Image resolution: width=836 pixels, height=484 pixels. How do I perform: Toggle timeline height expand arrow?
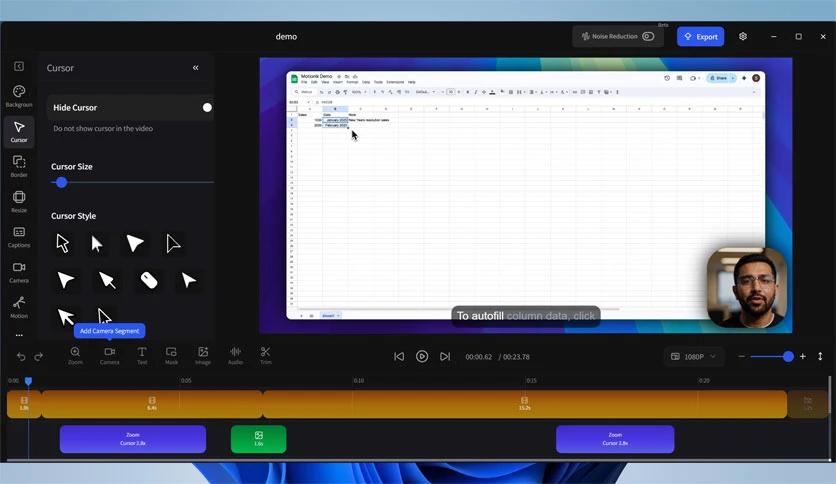(820, 356)
